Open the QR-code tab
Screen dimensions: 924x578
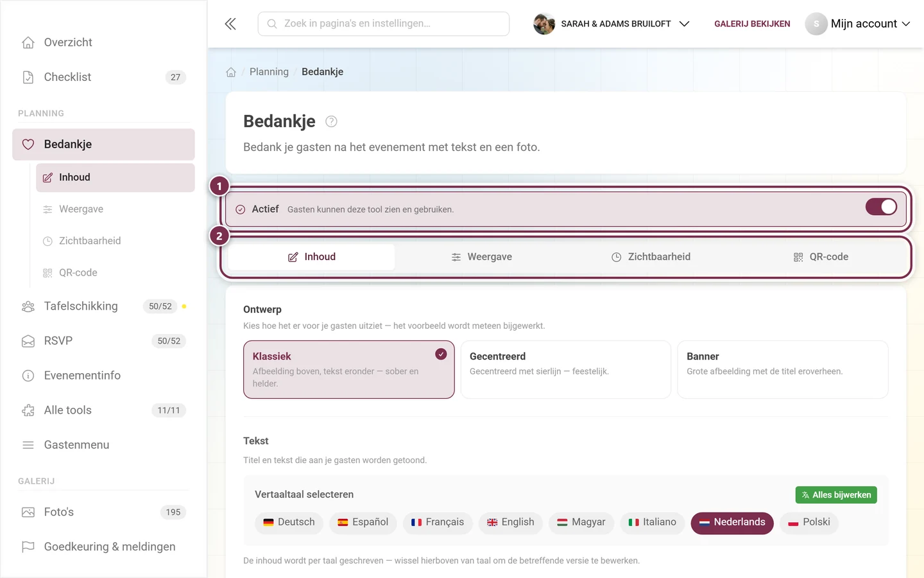click(x=821, y=257)
